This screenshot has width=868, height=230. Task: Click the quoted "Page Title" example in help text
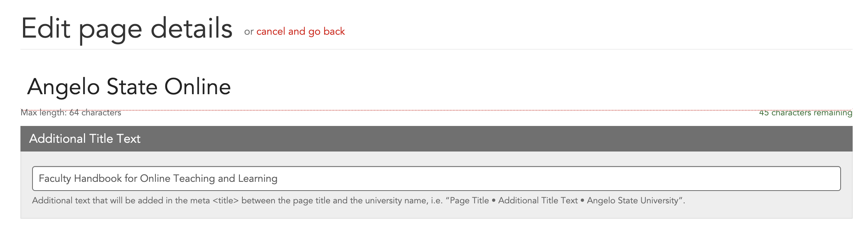[x=469, y=201]
